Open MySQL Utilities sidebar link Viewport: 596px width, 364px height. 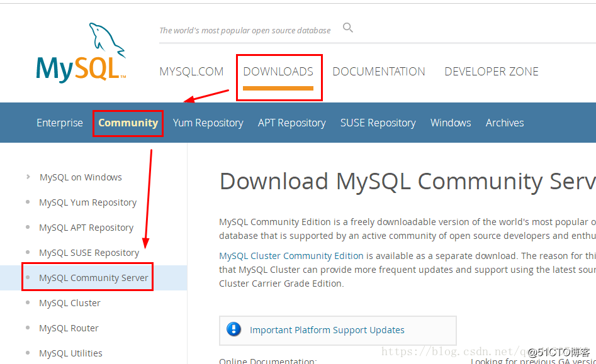pyautogui.click(x=70, y=353)
